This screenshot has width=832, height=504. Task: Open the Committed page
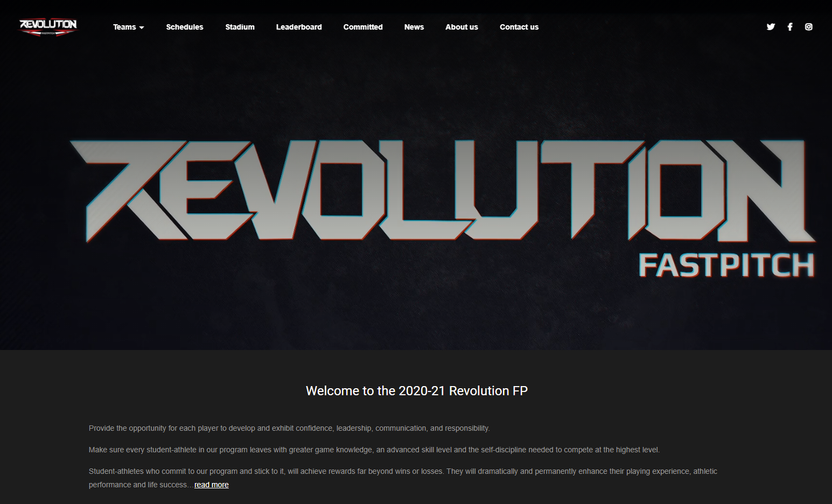tap(363, 27)
